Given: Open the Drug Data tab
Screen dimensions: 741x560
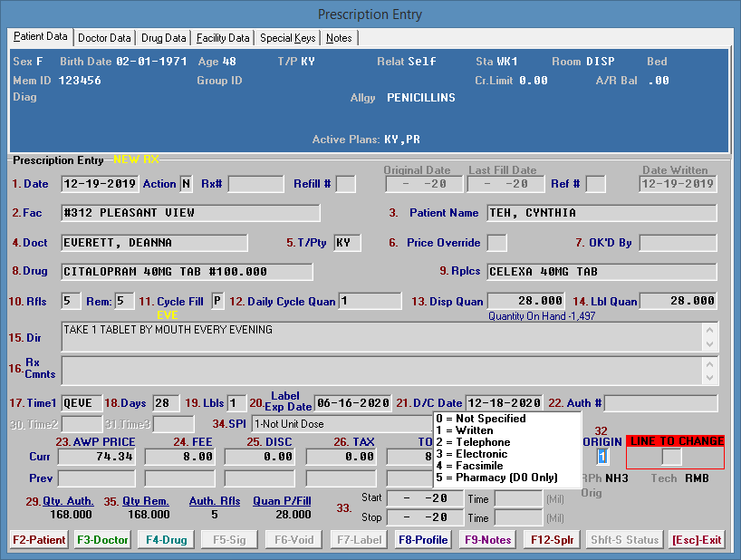Looking at the screenshot, I should (x=164, y=38).
